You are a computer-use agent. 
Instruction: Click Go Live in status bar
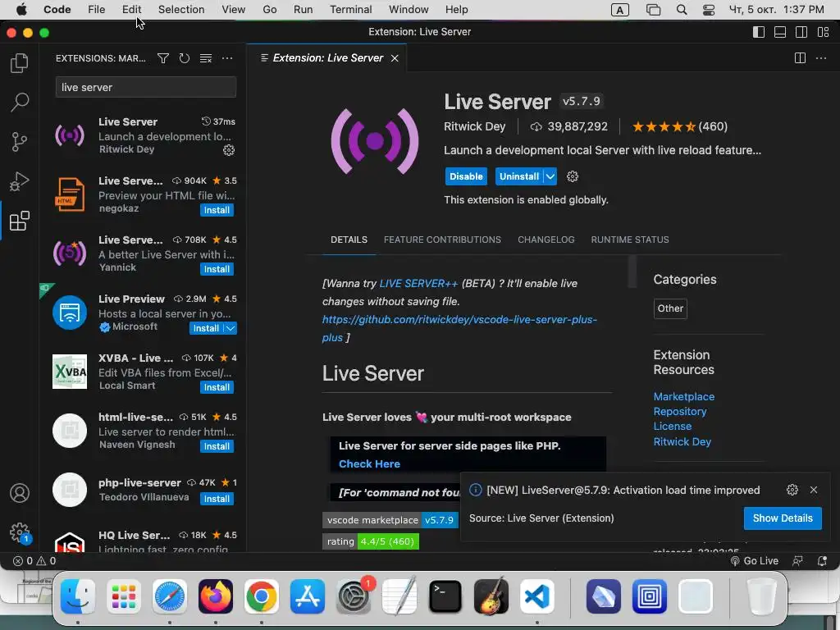click(x=755, y=561)
